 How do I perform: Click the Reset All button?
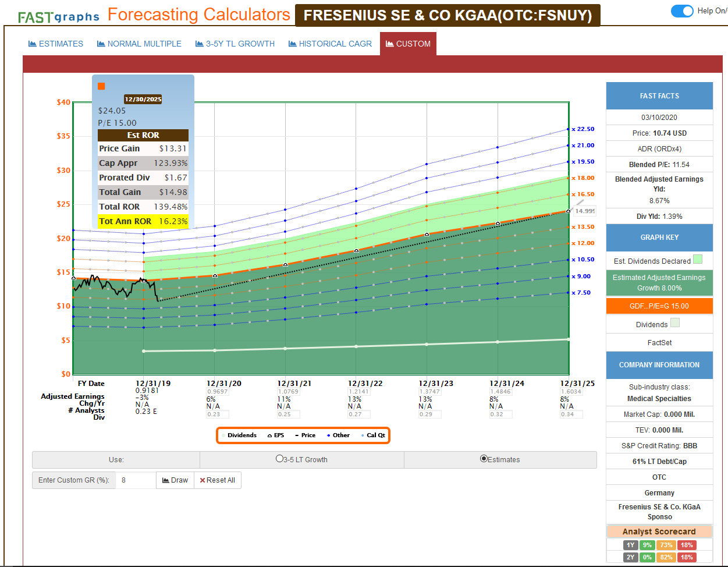[x=217, y=480]
